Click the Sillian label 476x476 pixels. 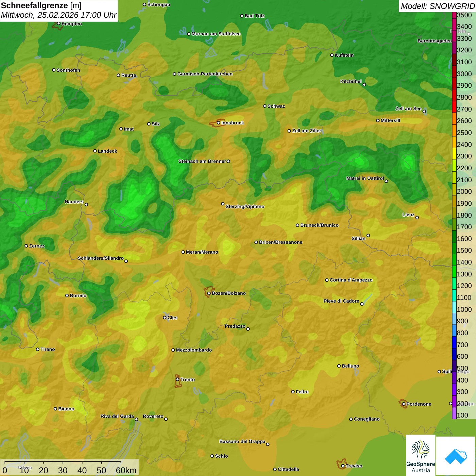tap(358, 238)
